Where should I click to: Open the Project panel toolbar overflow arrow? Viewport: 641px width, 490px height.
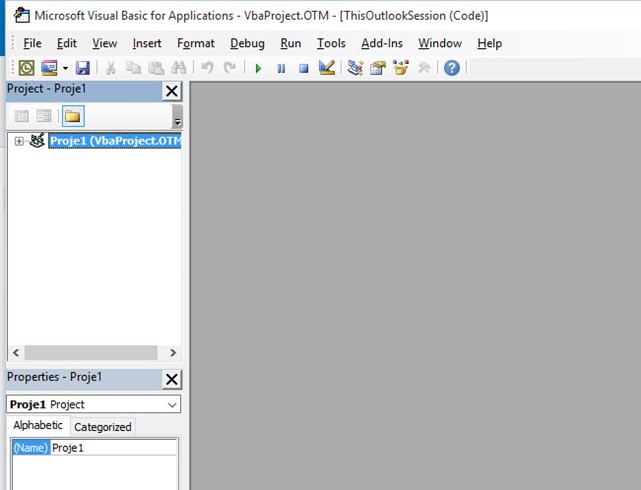pyautogui.click(x=177, y=117)
